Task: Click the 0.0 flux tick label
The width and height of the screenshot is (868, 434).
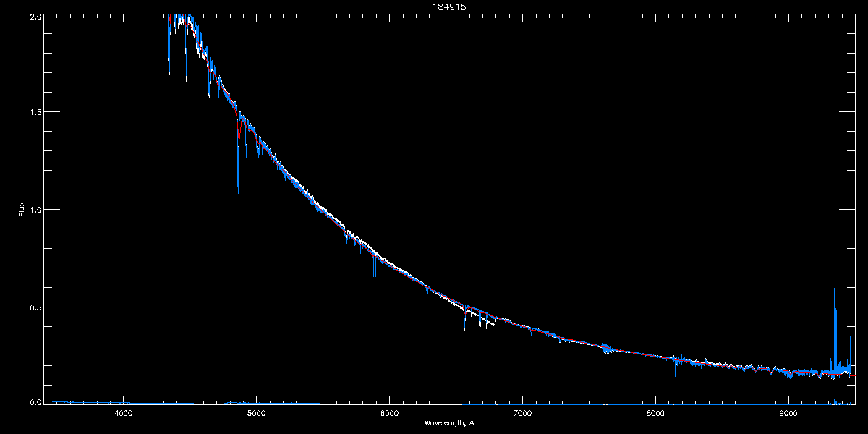Action: click(34, 402)
